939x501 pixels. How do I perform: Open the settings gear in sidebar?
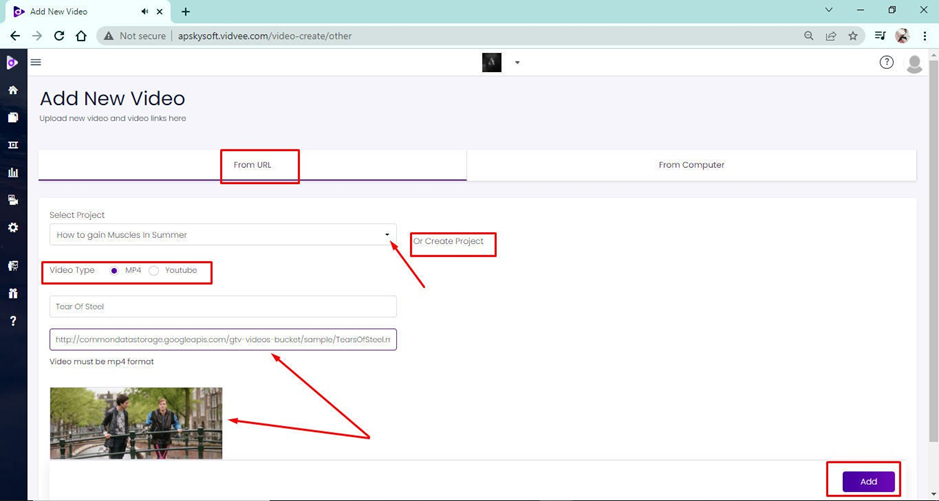pos(13,227)
